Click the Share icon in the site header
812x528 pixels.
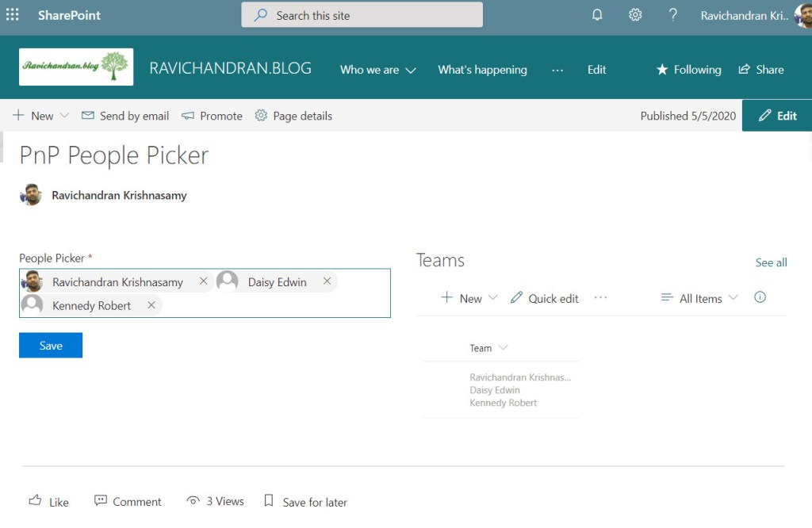[x=746, y=70]
